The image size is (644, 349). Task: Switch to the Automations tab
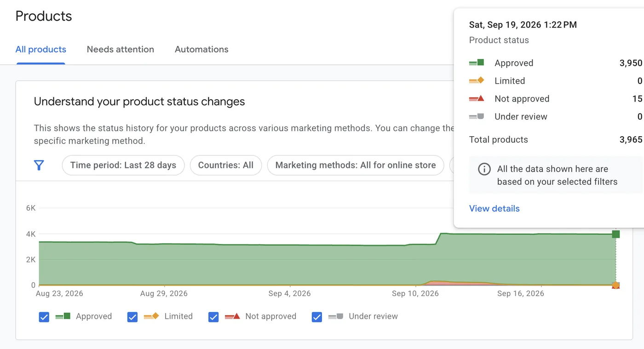pos(201,49)
